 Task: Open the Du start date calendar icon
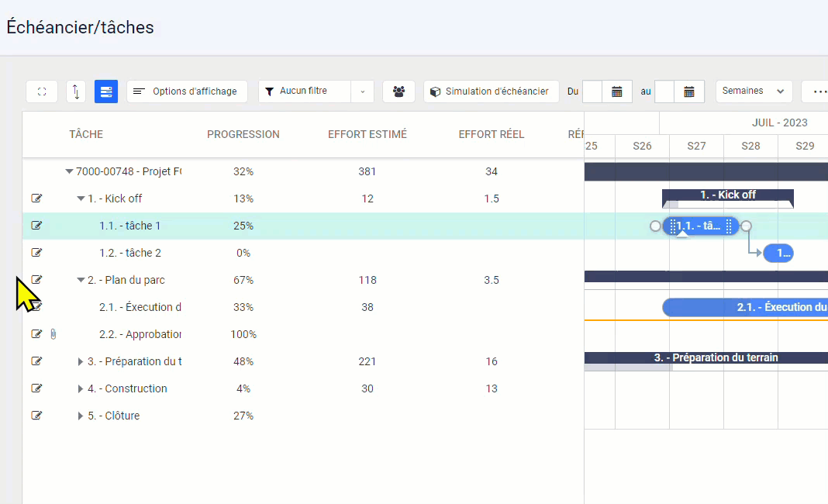617,91
